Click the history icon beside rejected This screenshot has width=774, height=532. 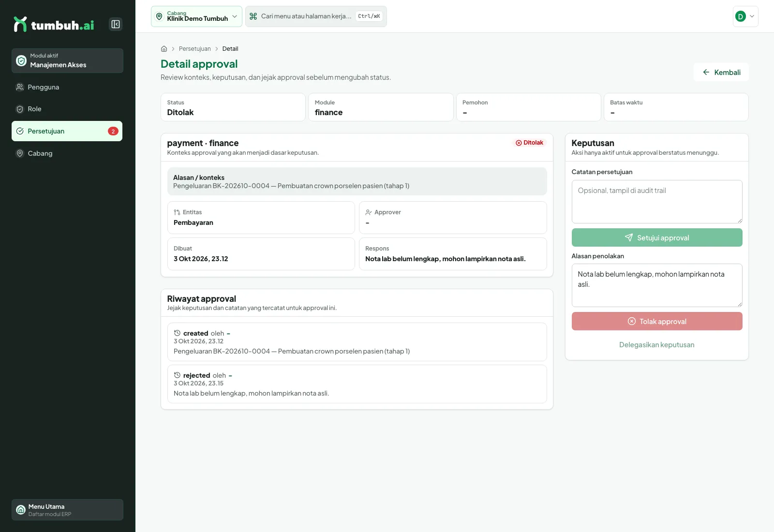(177, 375)
